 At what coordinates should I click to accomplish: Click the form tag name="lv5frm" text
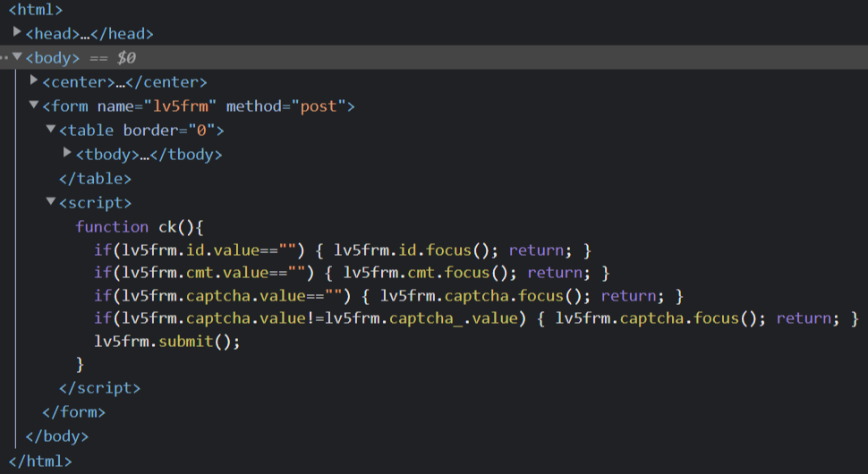198,106
